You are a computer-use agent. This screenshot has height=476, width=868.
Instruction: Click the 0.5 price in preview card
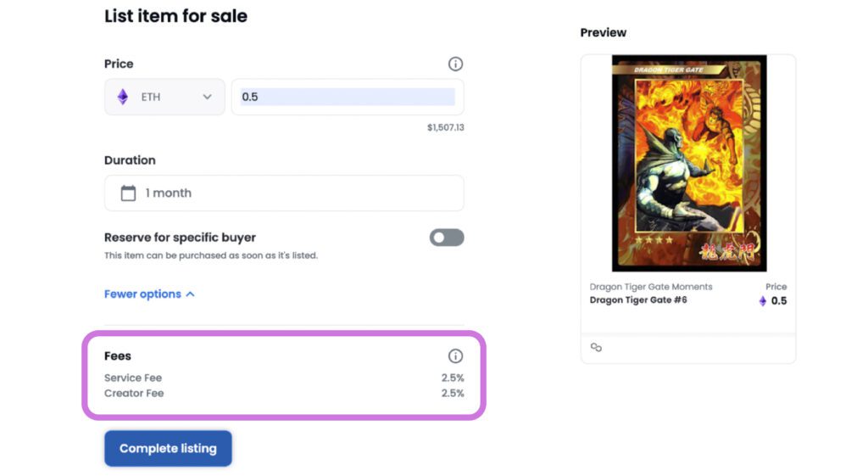778,301
